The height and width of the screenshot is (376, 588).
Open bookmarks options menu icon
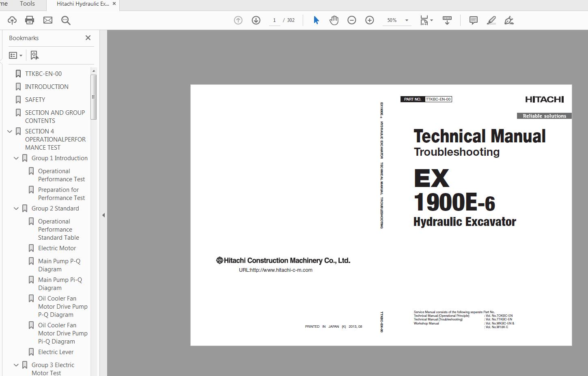pyautogui.click(x=15, y=55)
